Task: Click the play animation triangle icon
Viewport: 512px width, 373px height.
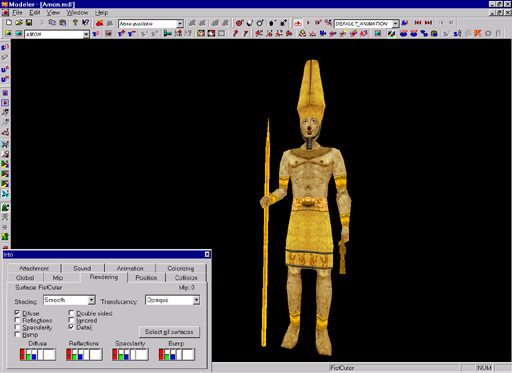Action: [308, 23]
